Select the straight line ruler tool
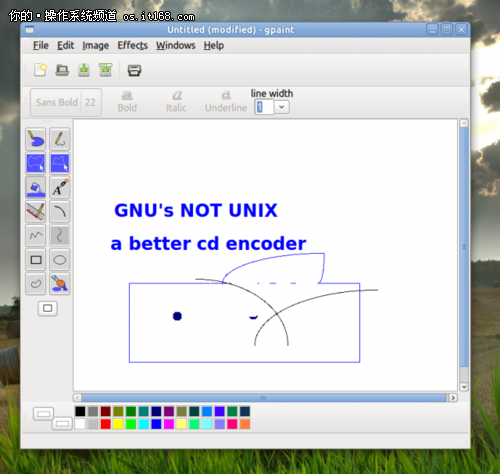 point(36,211)
